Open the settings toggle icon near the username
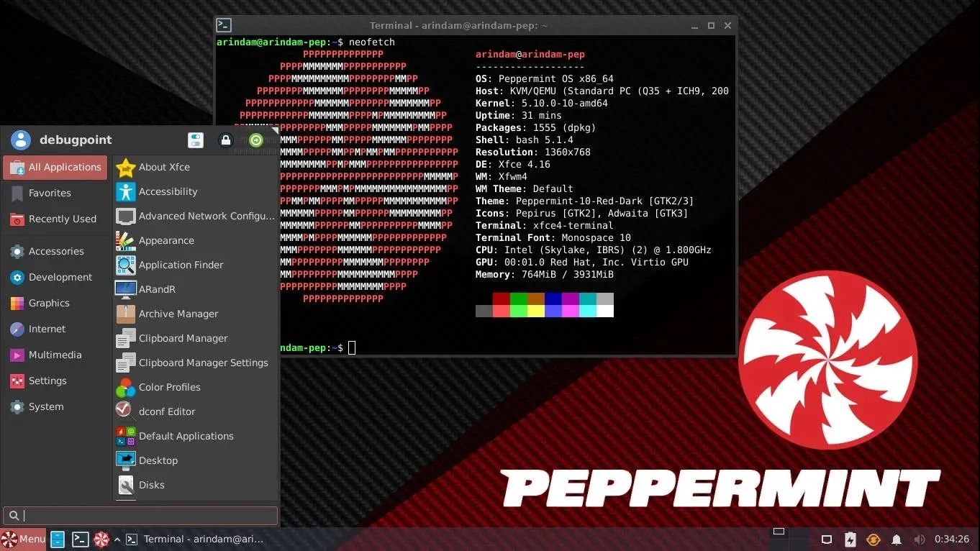The height and width of the screenshot is (551, 980). [196, 140]
